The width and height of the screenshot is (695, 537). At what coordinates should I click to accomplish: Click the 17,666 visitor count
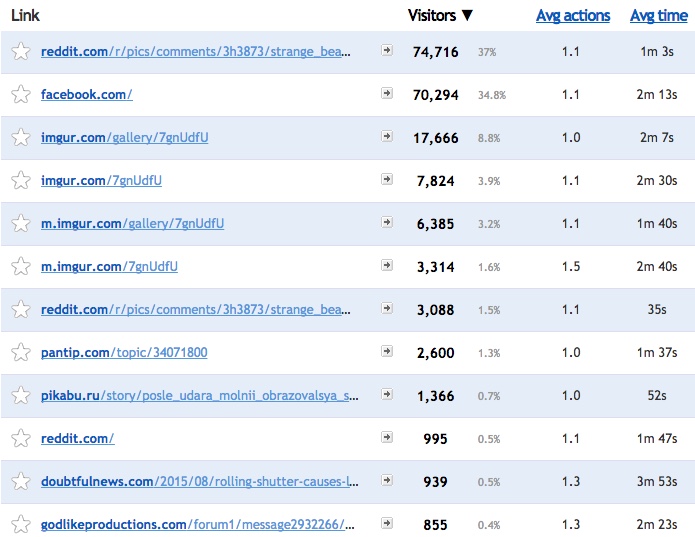435,138
